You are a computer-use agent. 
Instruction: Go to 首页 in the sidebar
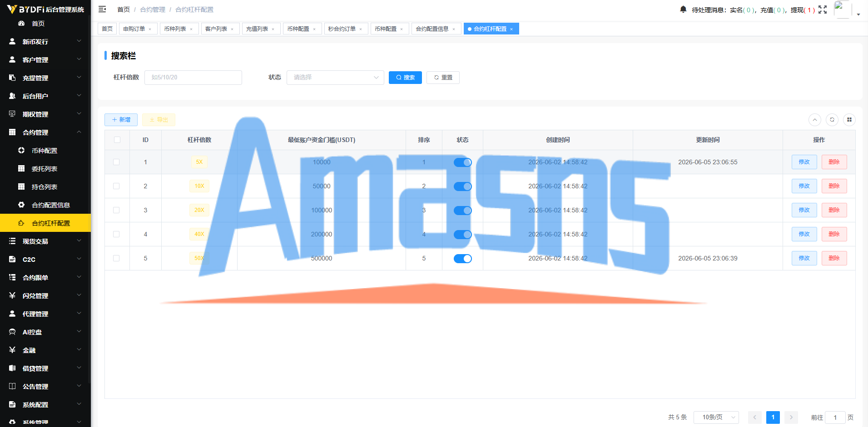(x=45, y=24)
